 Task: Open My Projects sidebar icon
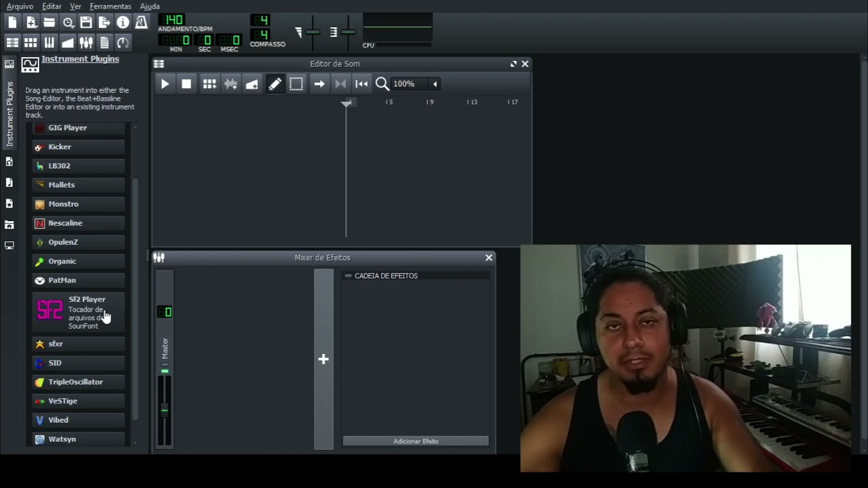(x=9, y=162)
